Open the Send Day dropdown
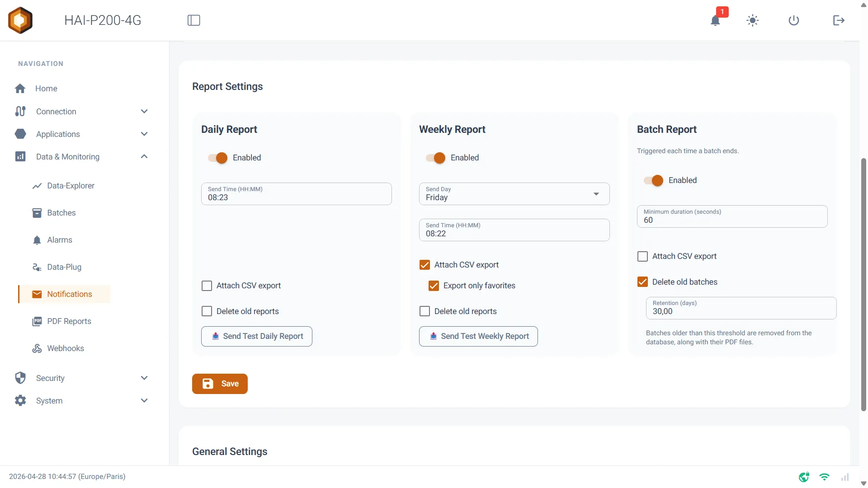868x488 pixels. [514, 194]
